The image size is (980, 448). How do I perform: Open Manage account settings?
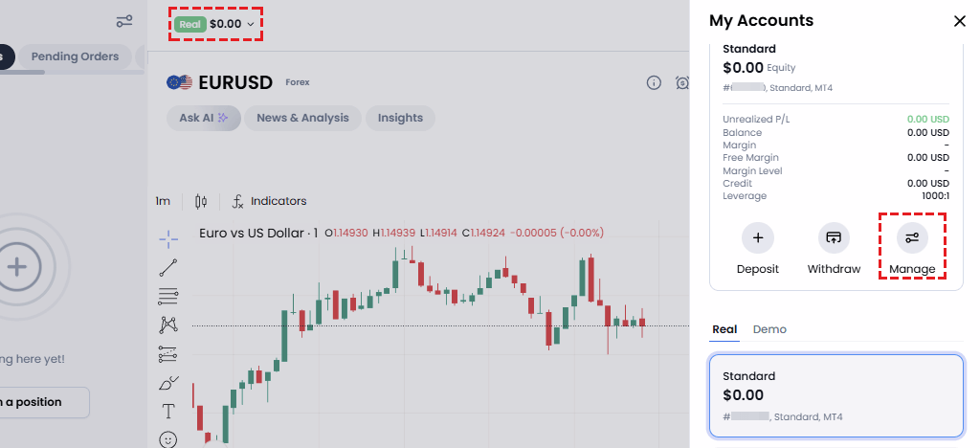[912, 249]
